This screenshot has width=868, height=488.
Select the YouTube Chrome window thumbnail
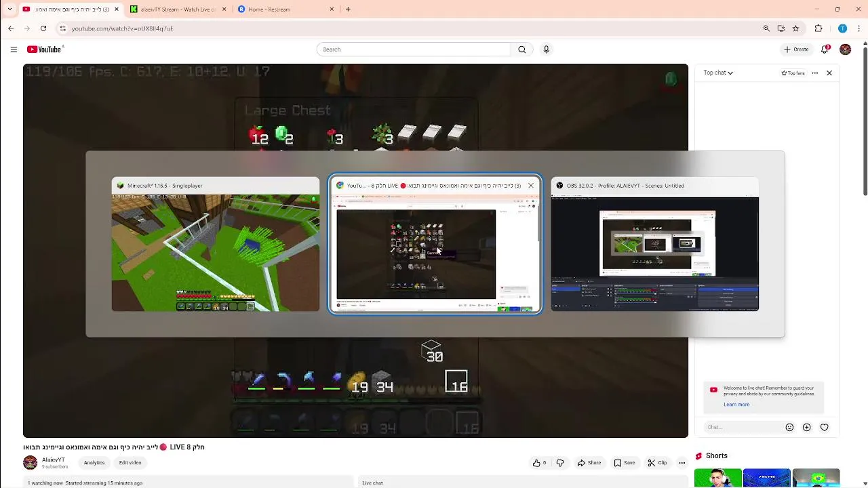pos(435,245)
